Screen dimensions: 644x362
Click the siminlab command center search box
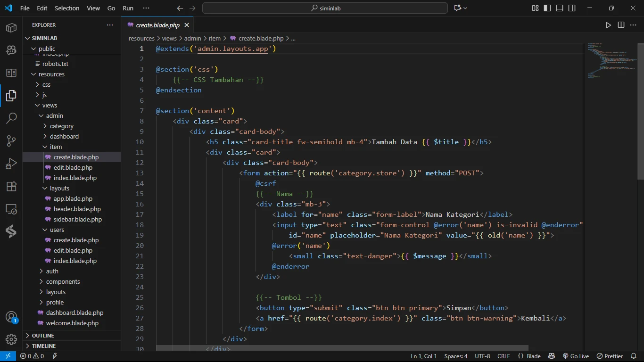(x=325, y=8)
